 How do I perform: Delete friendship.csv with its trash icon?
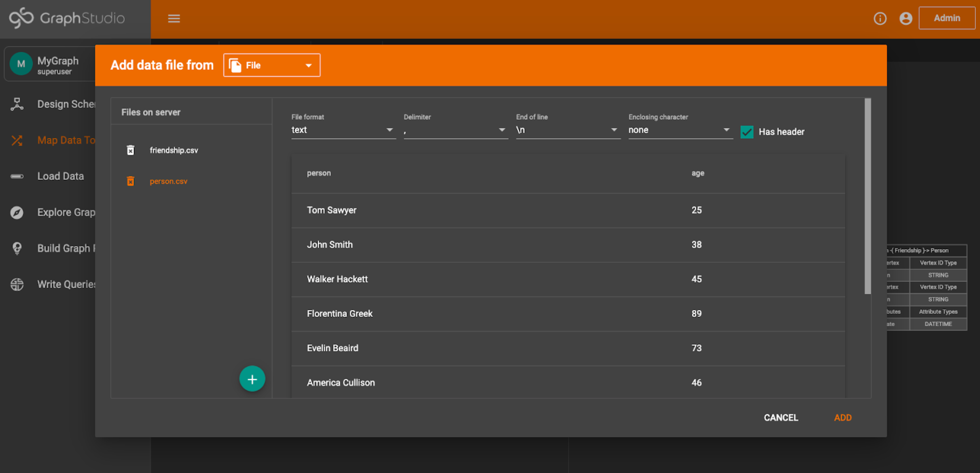pos(130,150)
